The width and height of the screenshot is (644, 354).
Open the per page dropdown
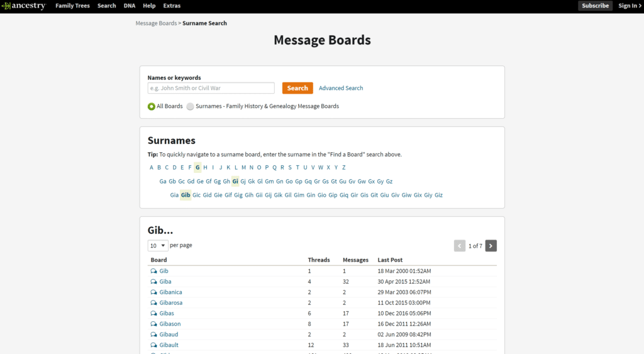(x=158, y=245)
